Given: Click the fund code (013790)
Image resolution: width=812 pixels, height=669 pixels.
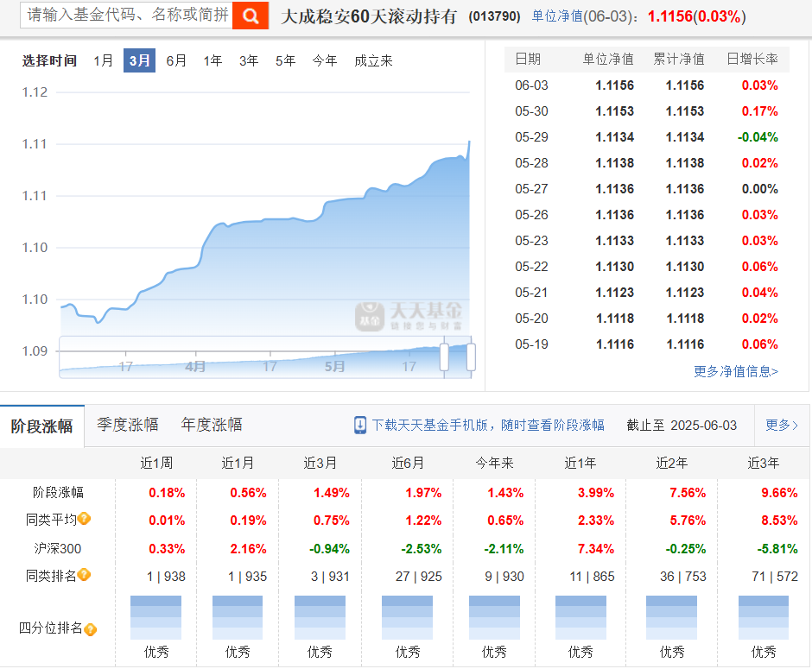Looking at the screenshot, I should (x=494, y=16).
